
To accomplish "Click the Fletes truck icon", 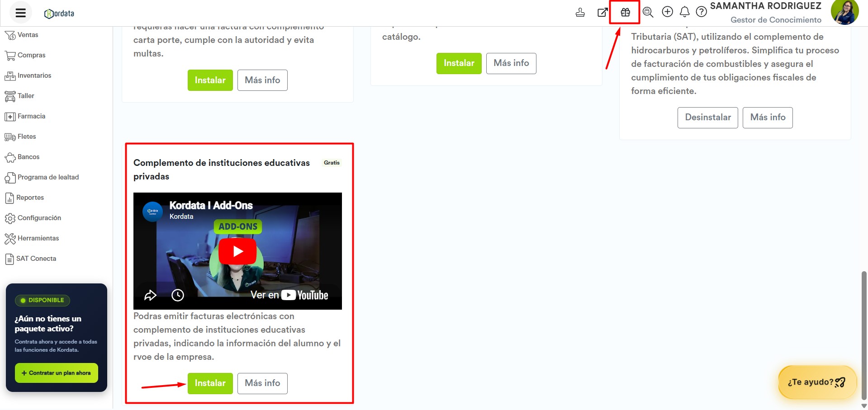I will pos(10,137).
